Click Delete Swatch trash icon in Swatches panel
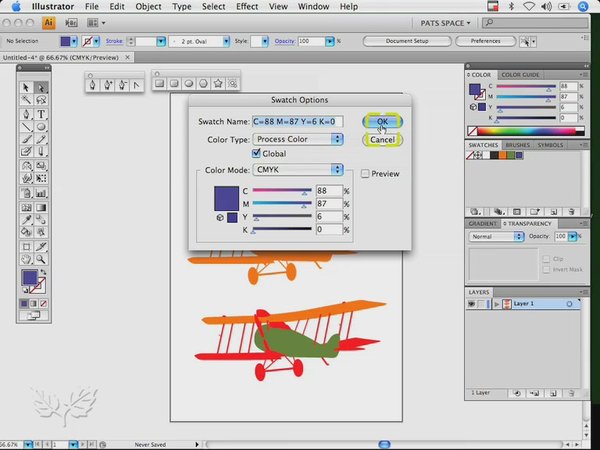600x450 pixels. (571, 212)
